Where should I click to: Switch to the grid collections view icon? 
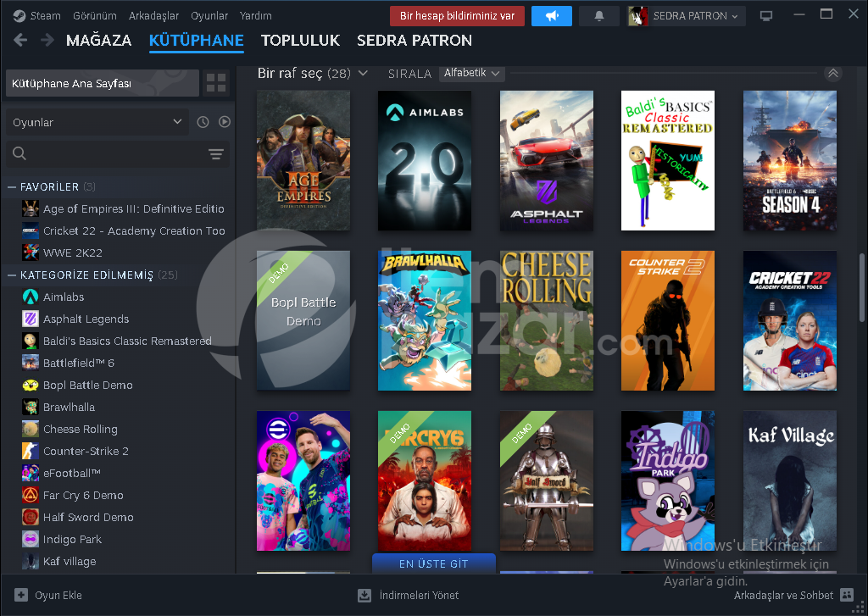[216, 83]
